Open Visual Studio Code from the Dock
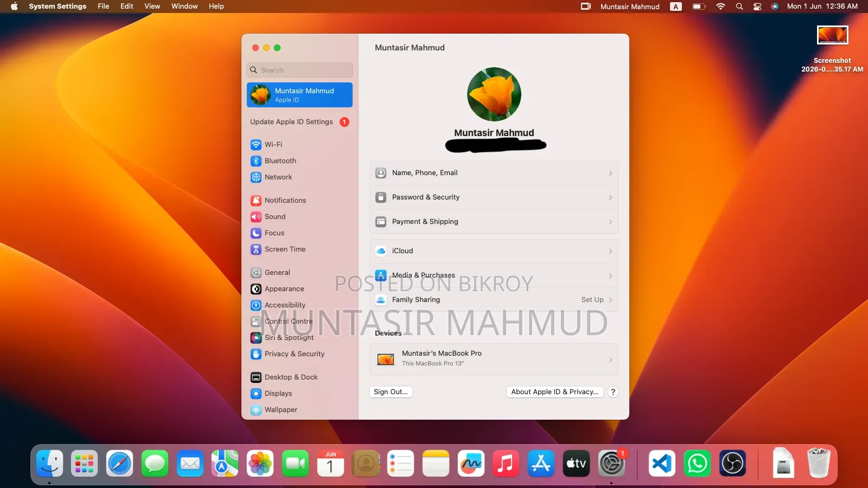The height and width of the screenshot is (488, 868). 662,464
